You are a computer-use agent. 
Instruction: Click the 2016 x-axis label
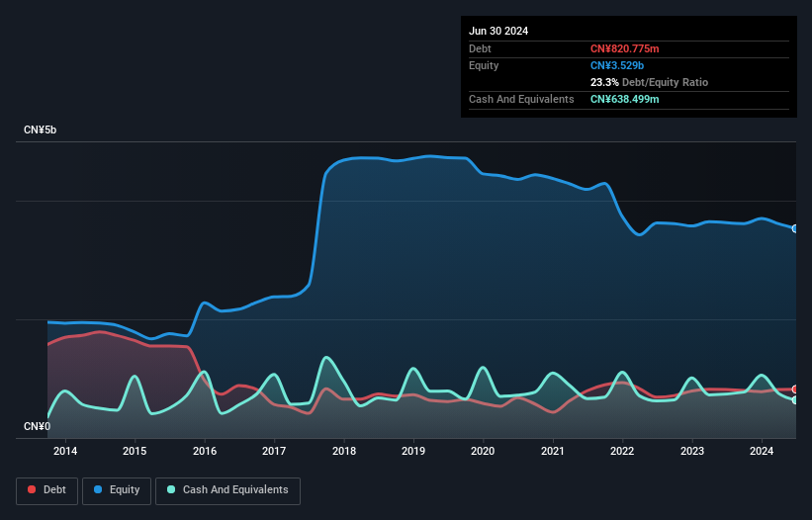click(x=205, y=451)
